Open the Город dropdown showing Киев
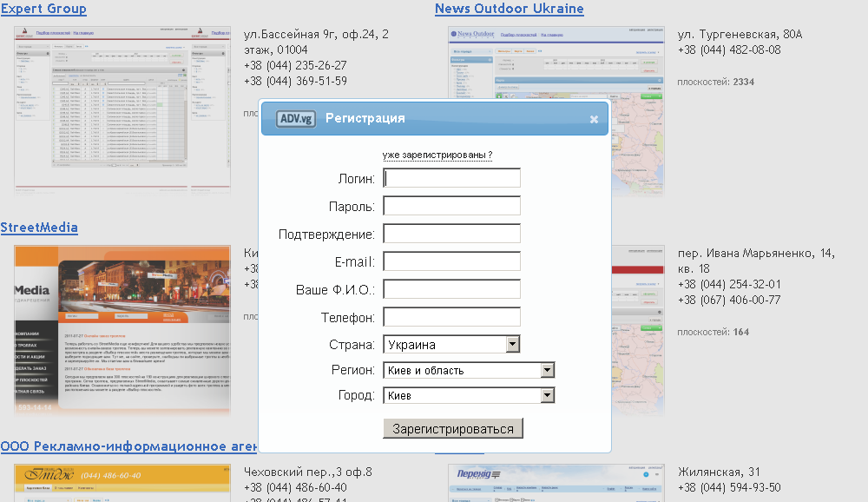Image resolution: width=868 pixels, height=502 pixels. (x=469, y=396)
